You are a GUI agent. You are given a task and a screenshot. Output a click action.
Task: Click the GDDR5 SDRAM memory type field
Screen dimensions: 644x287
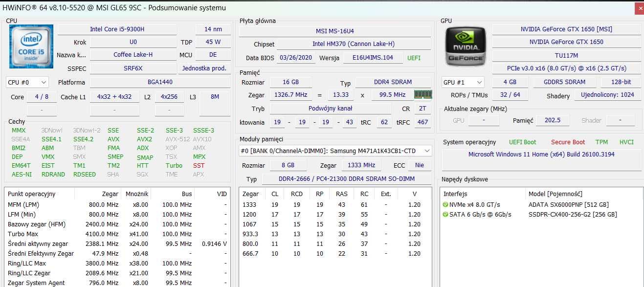click(564, 82)
